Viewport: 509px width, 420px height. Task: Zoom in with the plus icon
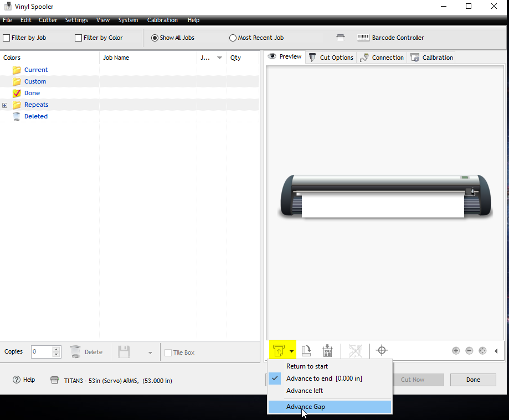pos(456,351)
